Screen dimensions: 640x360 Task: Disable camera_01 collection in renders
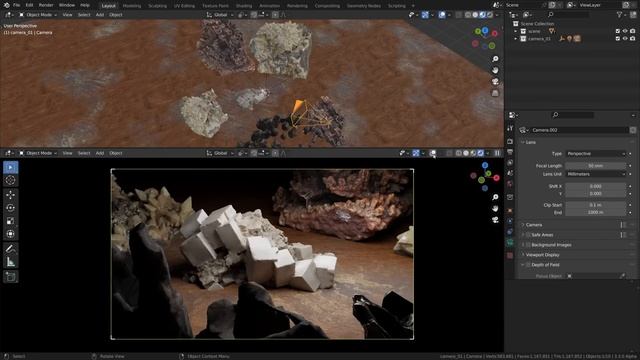pyautogui.click(x=633, y=39)
